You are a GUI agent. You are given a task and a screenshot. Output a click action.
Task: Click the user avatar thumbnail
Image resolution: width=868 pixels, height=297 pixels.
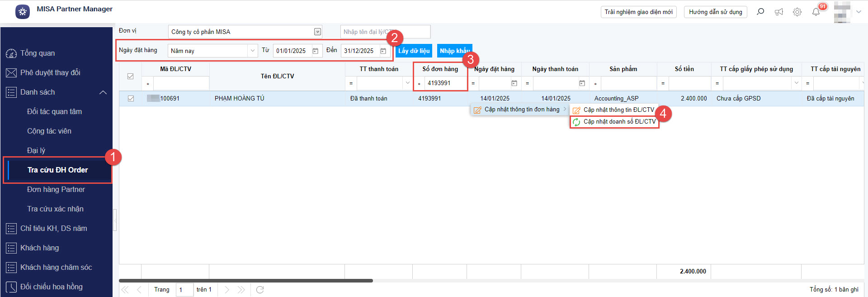click(x=842, y=12)
